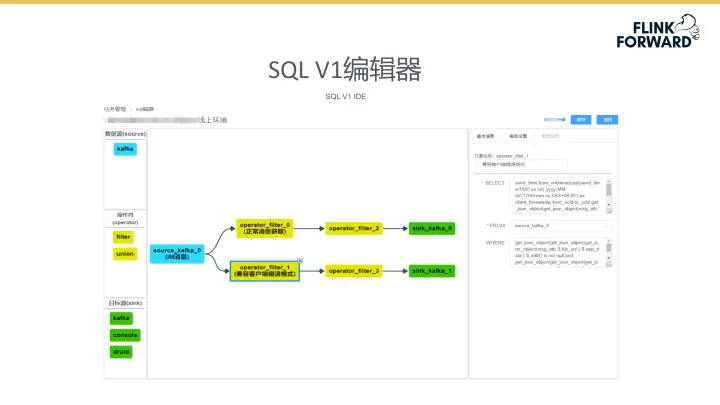The width and height of the screenshot is (720, 405).
Task: Click the operator panel header label
Action: [x=125, y=219]
